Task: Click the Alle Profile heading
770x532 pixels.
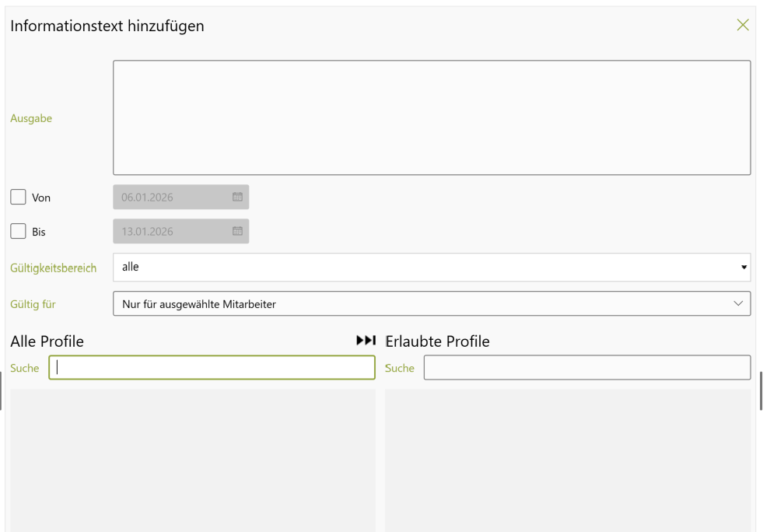Action: [47, 341]
